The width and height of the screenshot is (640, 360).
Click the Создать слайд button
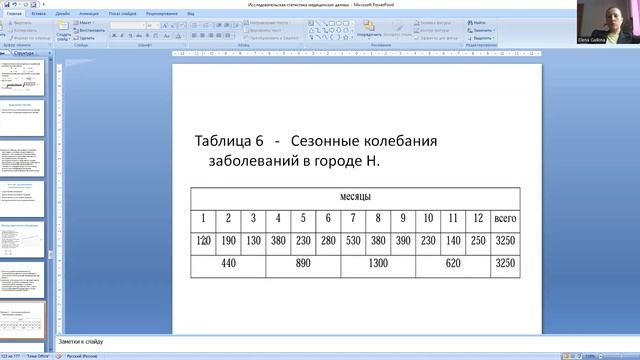(63, 31)
